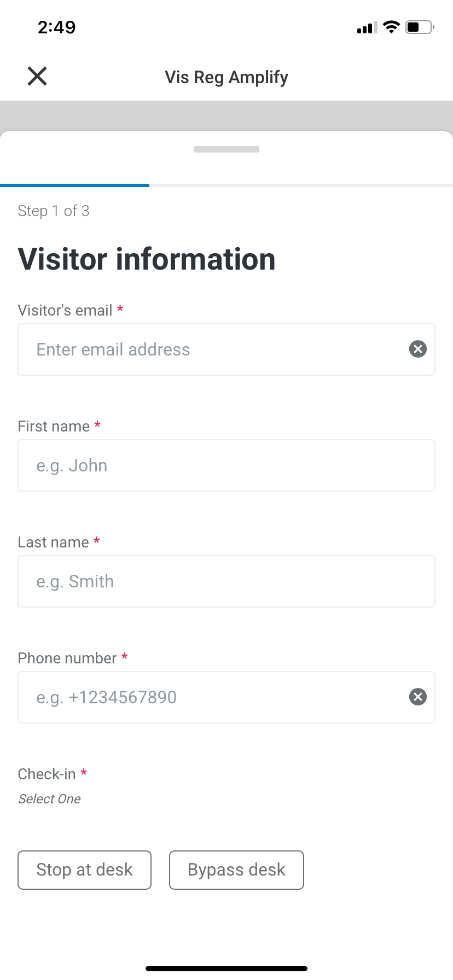Viewport: 453px width, 980px height.
Task: Tap the cellular signal bars icon
Action: [367, 28]
